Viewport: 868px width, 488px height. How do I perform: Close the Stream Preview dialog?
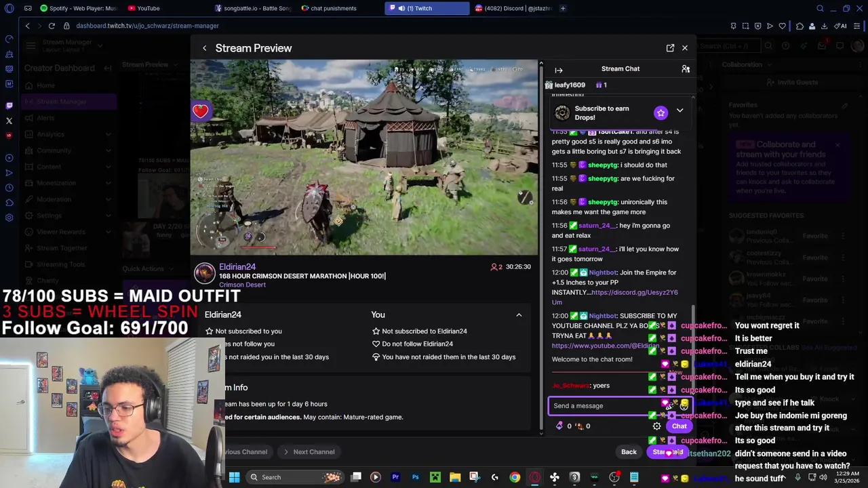[x=685, y=48]
